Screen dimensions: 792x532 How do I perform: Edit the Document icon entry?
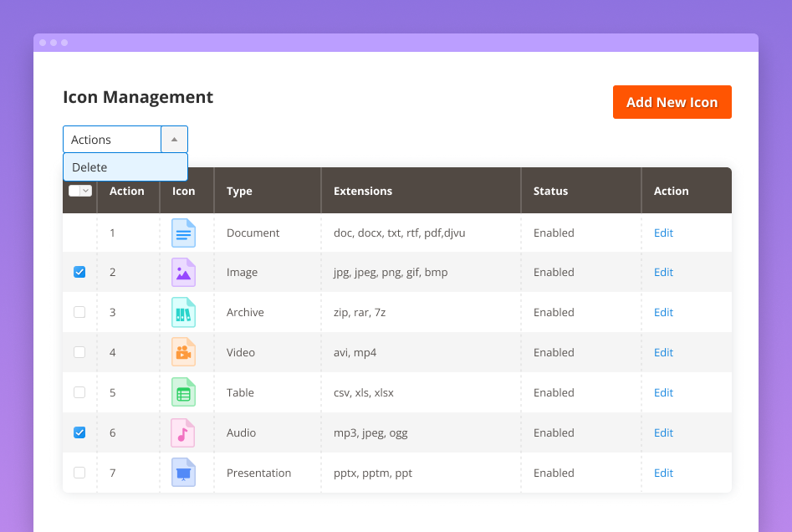tap(663, 233)
